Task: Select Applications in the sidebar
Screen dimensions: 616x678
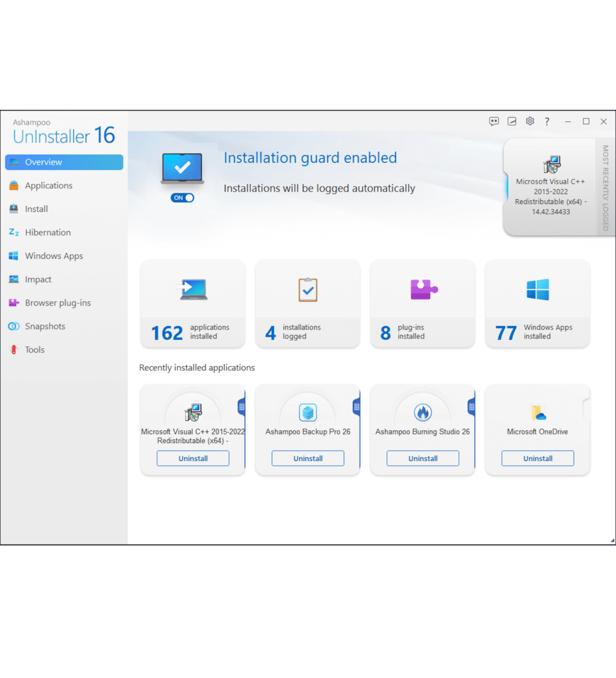Action: point(49,186)
